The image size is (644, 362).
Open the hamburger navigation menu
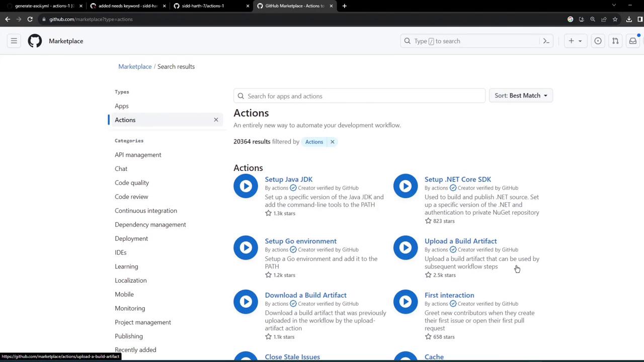pos(14,41)
